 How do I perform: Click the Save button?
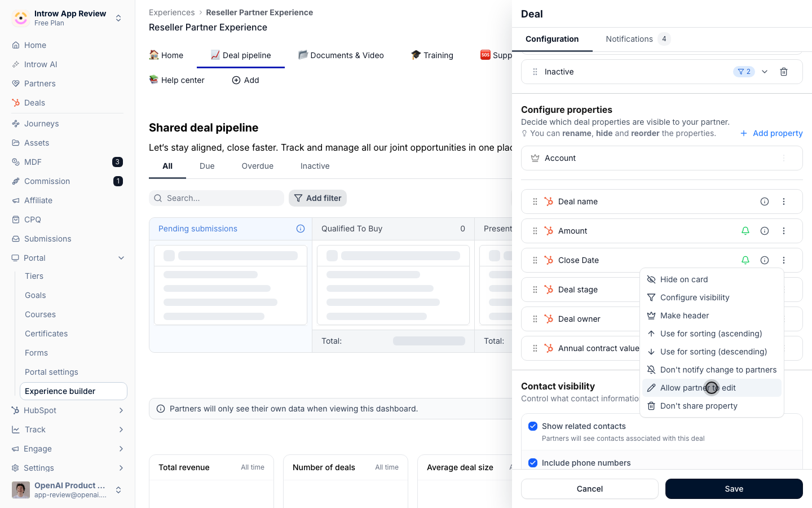(734, 489)
